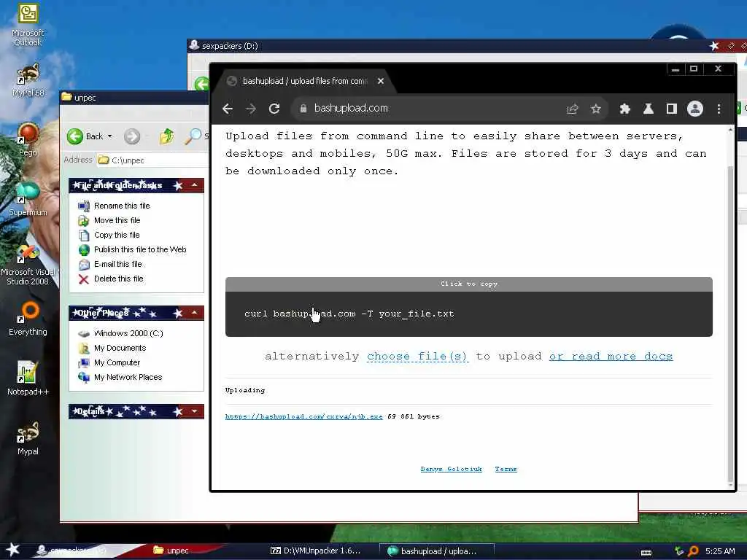This screenshot has height=560, width=747.
Task: Copy the curl command via Click to copy
Action: (x=469, y=284)
